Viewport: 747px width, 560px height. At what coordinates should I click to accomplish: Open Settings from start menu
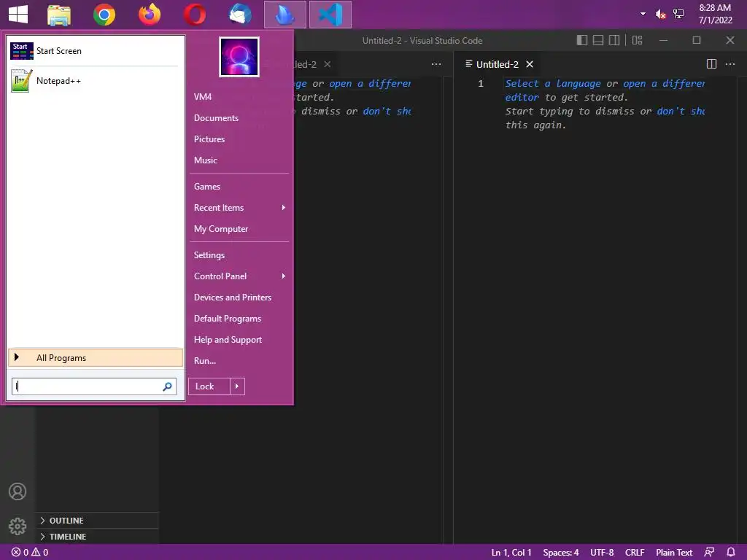209,255
